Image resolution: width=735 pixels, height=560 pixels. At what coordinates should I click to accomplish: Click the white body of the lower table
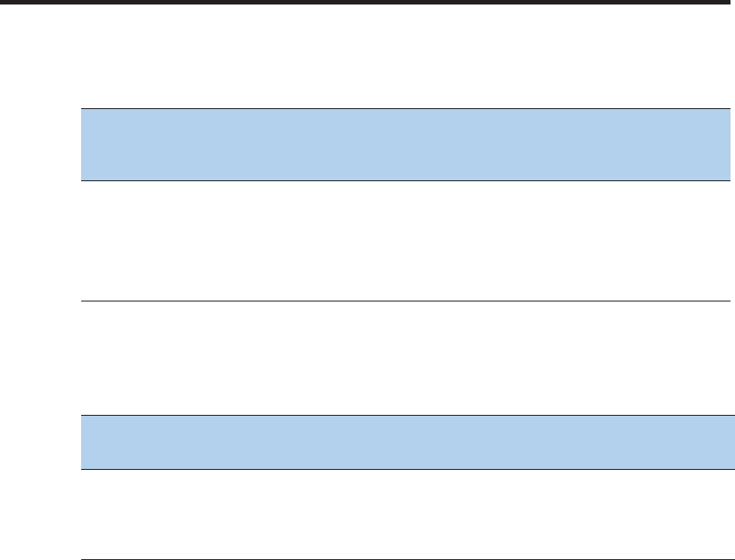(x=405, y=514)
